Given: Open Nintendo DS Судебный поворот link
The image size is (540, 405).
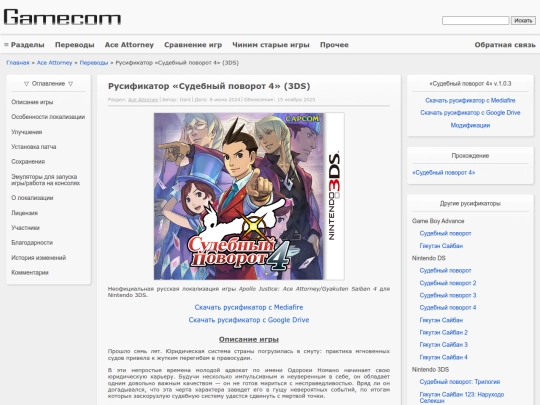Looking at the screenshot, I should click(x=445, y=271).
